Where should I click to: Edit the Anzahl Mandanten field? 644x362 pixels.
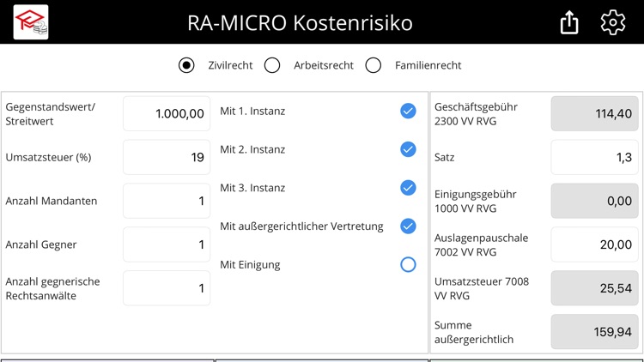coord(167,201)
